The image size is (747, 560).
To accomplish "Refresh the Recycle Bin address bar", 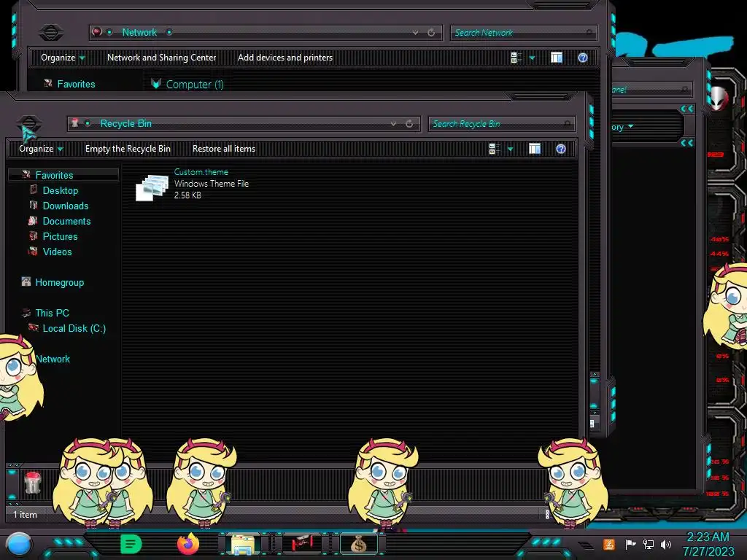I will tap(409, 124).
